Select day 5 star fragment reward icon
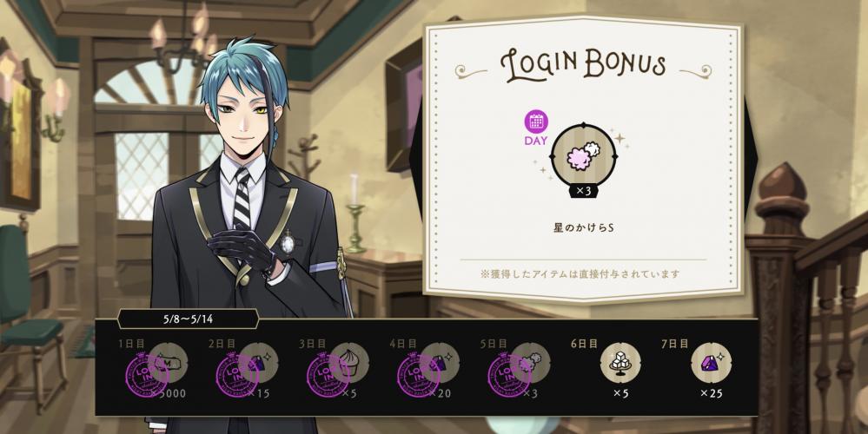The width and height of the screenshot is (868, 434). (x=530, y=363)
